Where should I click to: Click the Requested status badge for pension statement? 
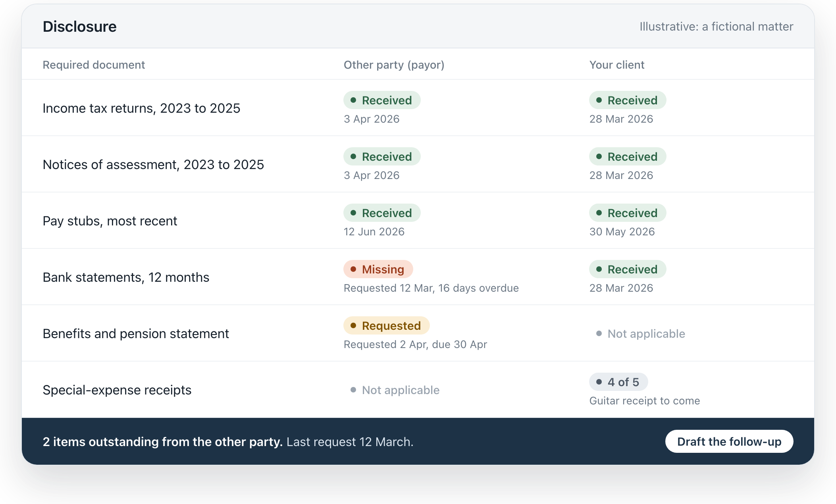click(387, 325)
